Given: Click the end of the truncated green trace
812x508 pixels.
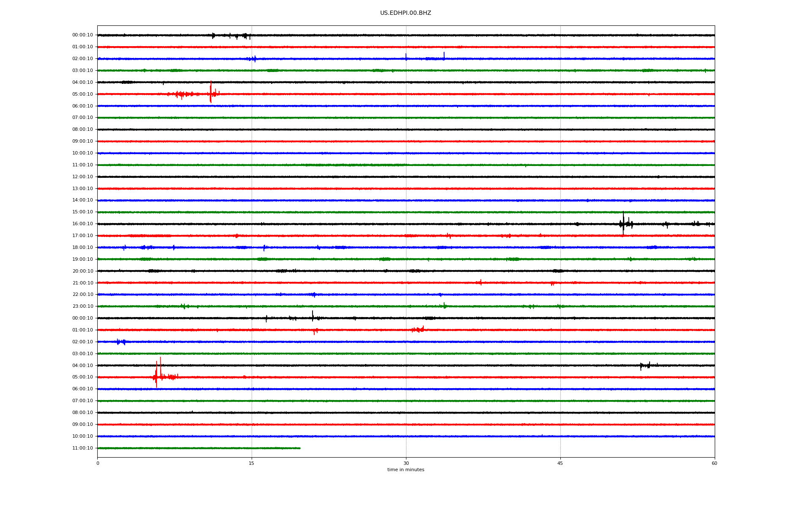Looking at the screenshot, I should [299, 448].
